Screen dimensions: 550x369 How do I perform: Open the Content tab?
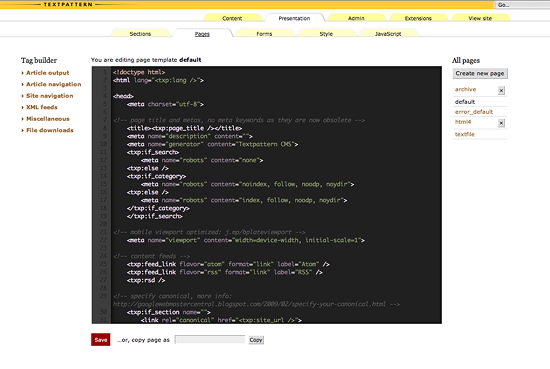click(x=232, y=18)
